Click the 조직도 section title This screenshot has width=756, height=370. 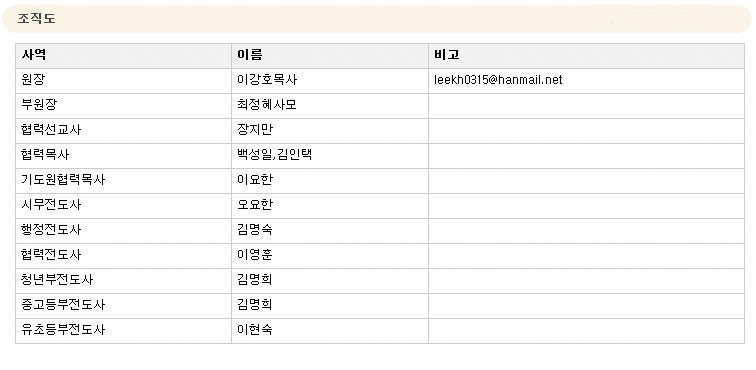coord(37,19)
